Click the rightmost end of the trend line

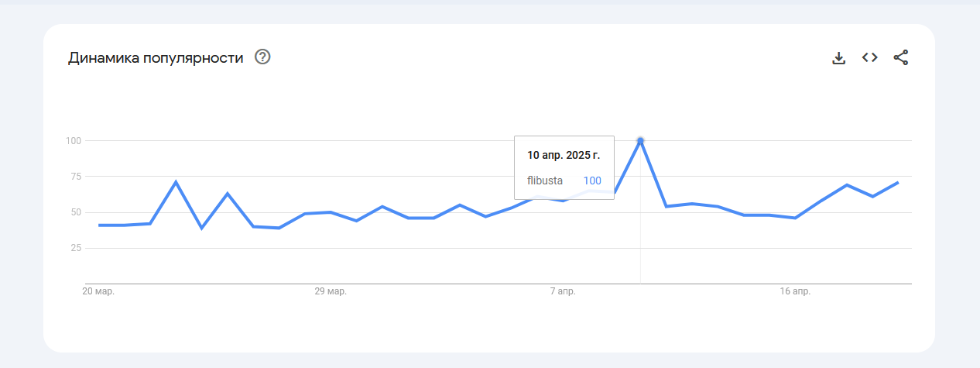(x=898, y=183)
